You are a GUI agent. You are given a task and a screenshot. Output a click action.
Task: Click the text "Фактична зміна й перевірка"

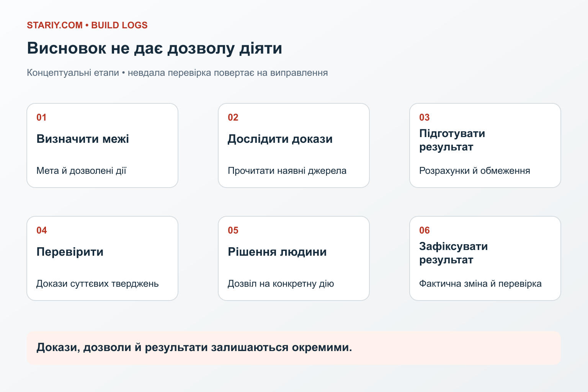pyautogui.click(x=480, y=284)
